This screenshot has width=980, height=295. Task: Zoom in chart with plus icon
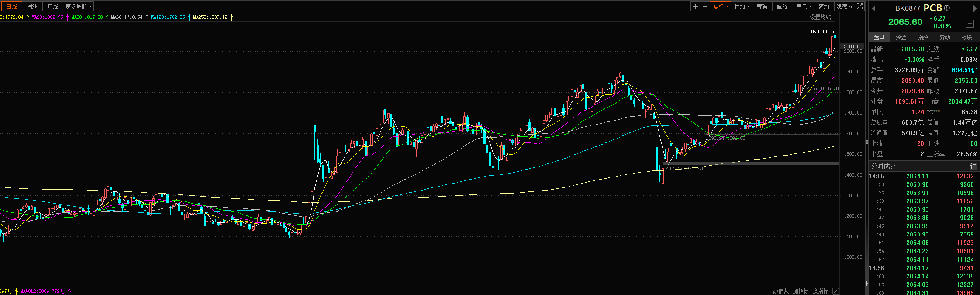695,7
